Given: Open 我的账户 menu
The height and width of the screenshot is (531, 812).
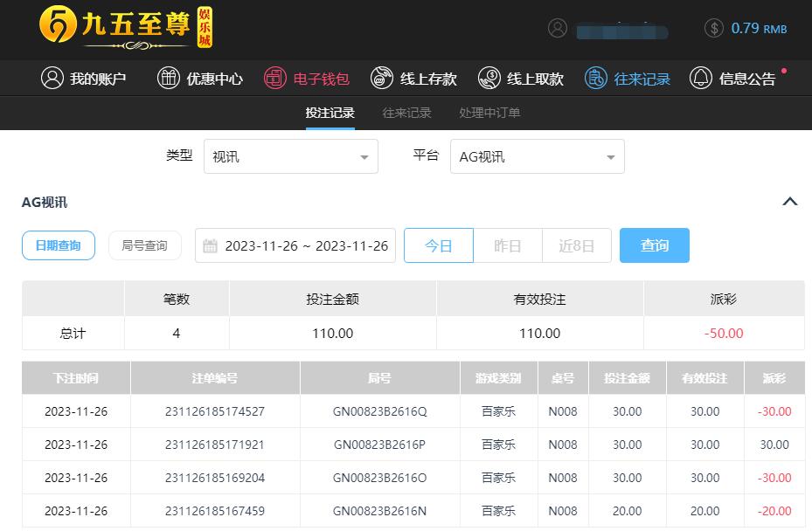Looking at the screenshot, I should (x=83, y=79).
